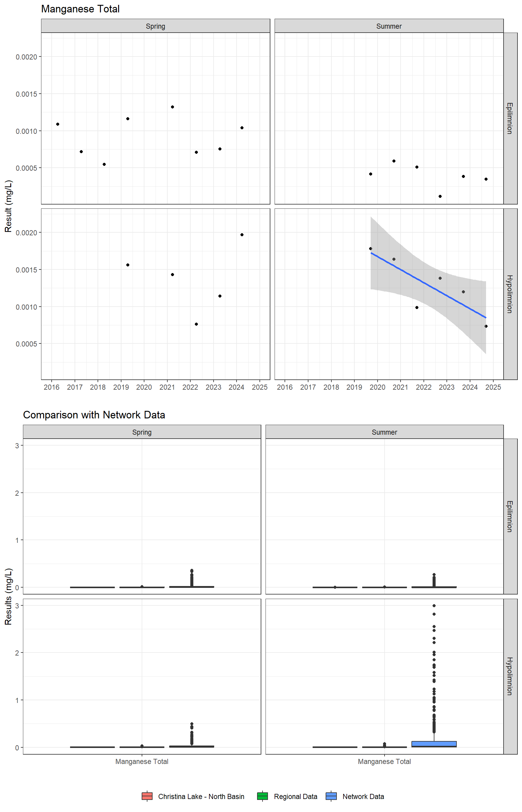The height and width of the screenshot is (812, 522).
Task: Click the 2022 lowest point in Spring Hypolimnion
Action: pyautogui.click(x=196, y=324)
